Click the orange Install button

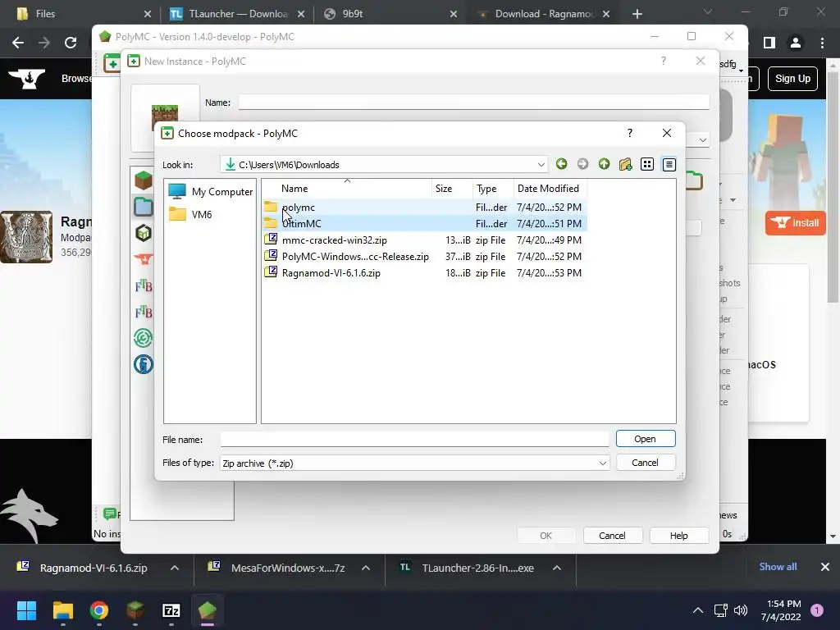coord(796,223)
